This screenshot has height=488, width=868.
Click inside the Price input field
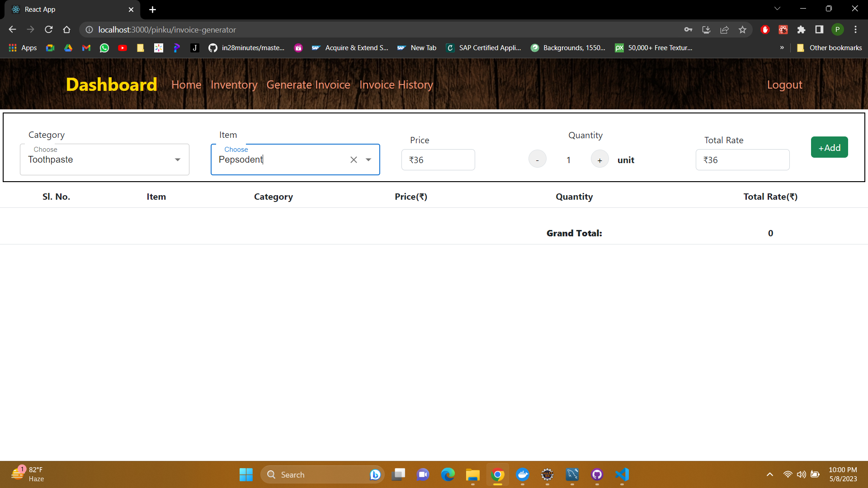pos(438,160)
